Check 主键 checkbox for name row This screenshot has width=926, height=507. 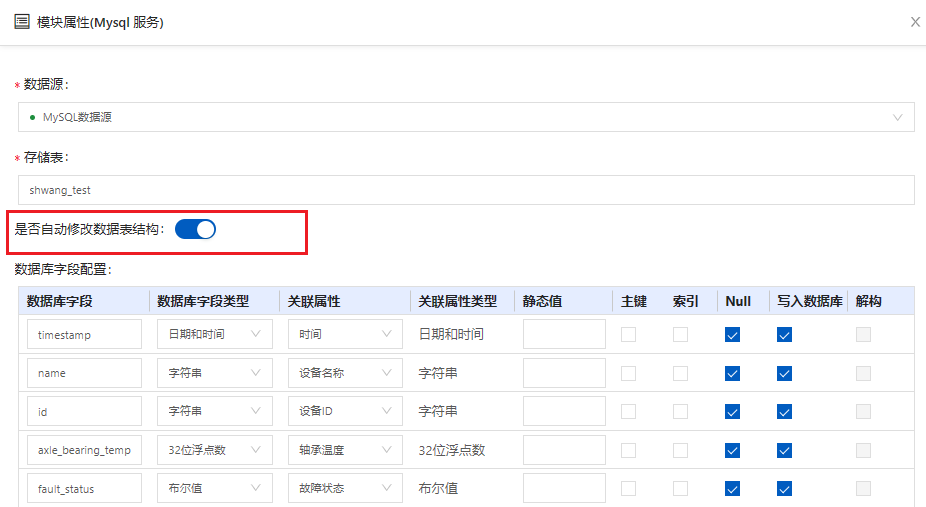[628, 374]
